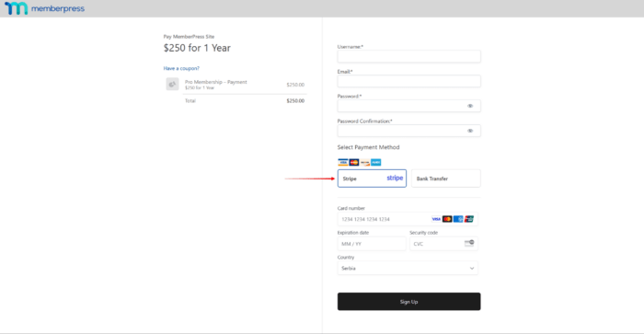This screenshot has height=334, width=644.
Task: Focus the Expiration date MM / YY field
Action: click(x=372, y=244)
